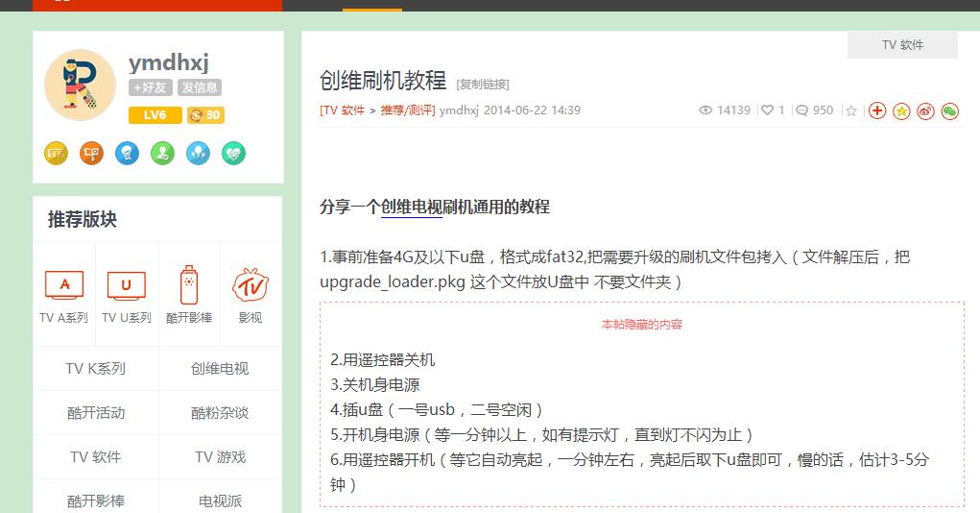Like the post with the heart icon
Viewport: 980px width, 513px height.
[767, 110]
